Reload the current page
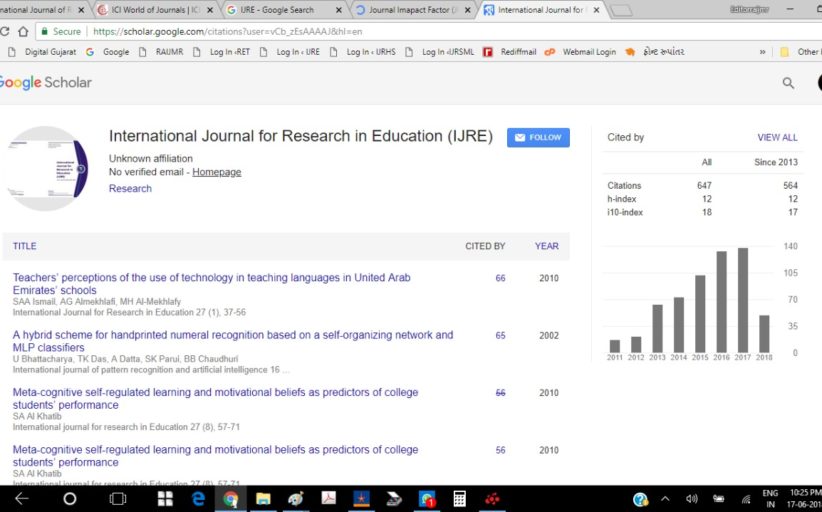This screenshot has width=822, height=512. coord(5,31)
